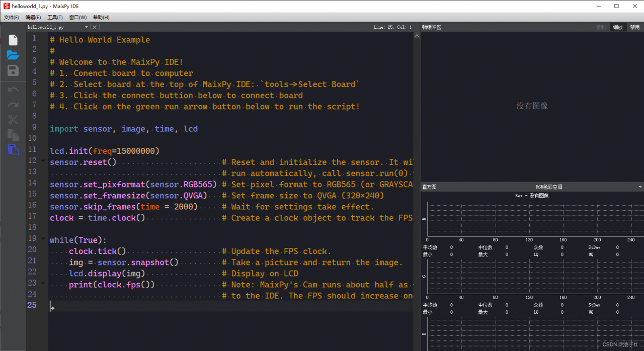
Task: Click the 录制 record button
Action: pos(601,27)
